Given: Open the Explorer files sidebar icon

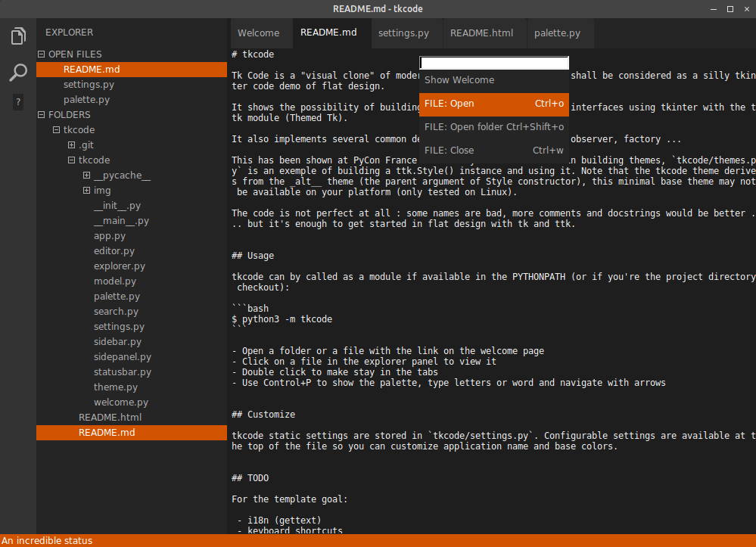Looking at the screenshot, I should pyautogui.click(x=18, y=36).
